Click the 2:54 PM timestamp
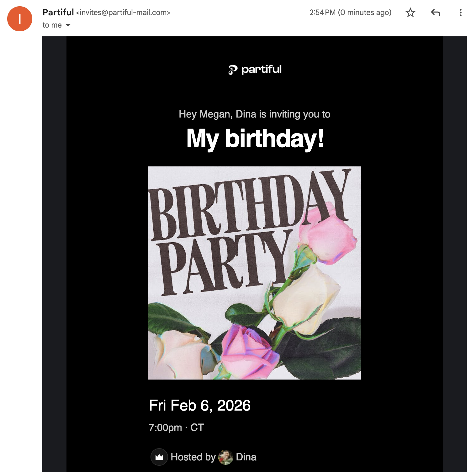 point(322,13)
